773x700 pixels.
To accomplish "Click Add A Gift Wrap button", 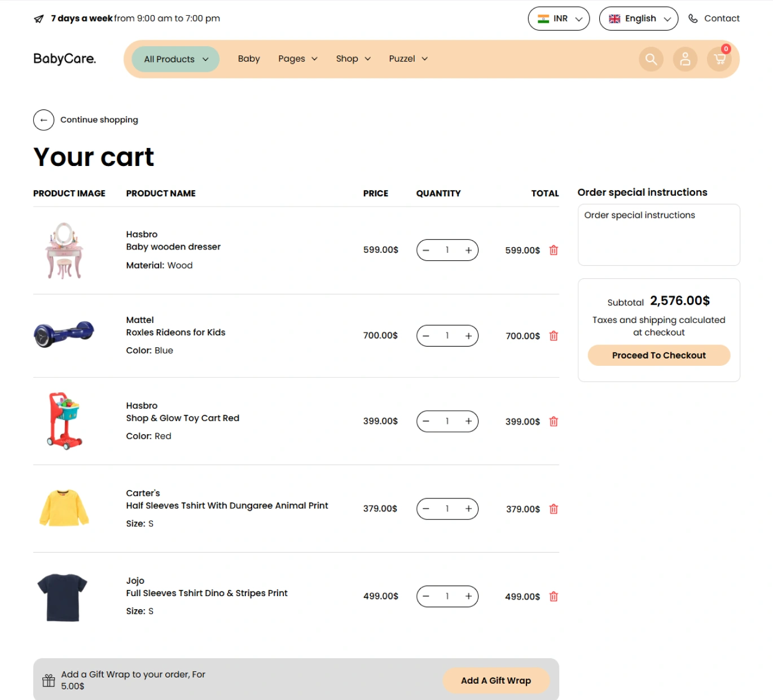I will click(495, 681).
